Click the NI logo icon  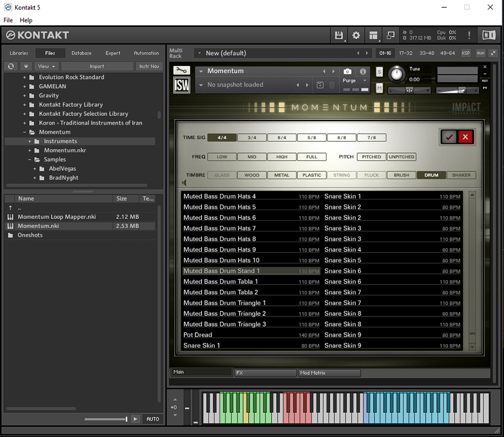pyautogui.click(x=488, y=35)
